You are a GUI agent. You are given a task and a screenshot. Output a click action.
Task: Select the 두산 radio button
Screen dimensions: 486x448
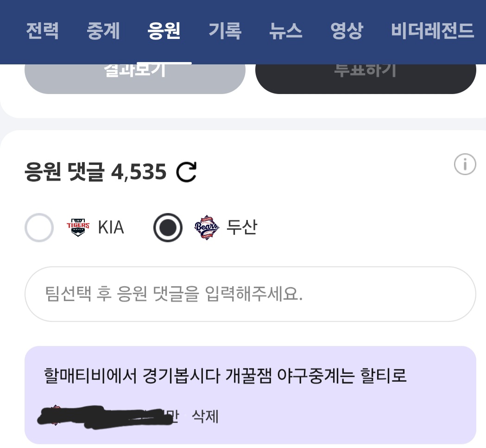click(168, 227)
